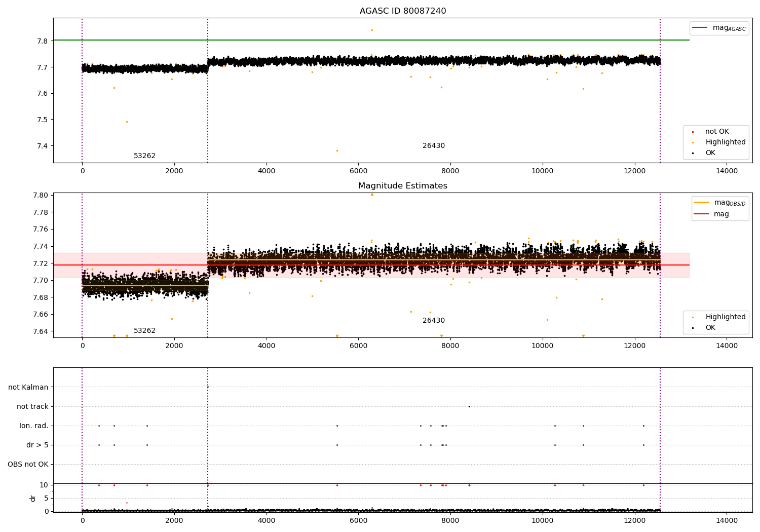Click the 'AGASC ID 80087240' plot title

pyautogui.click(x=403, y=11)
